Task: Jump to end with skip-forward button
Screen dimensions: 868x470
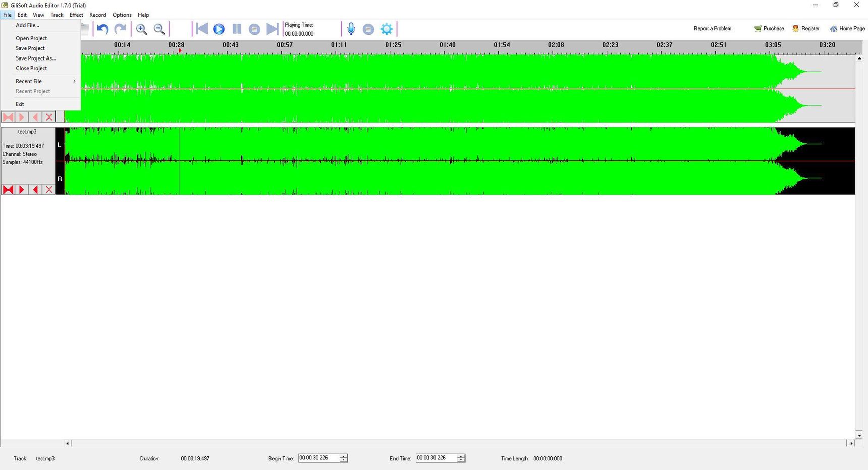Action: pyautogui.click(x=272, y=29)
